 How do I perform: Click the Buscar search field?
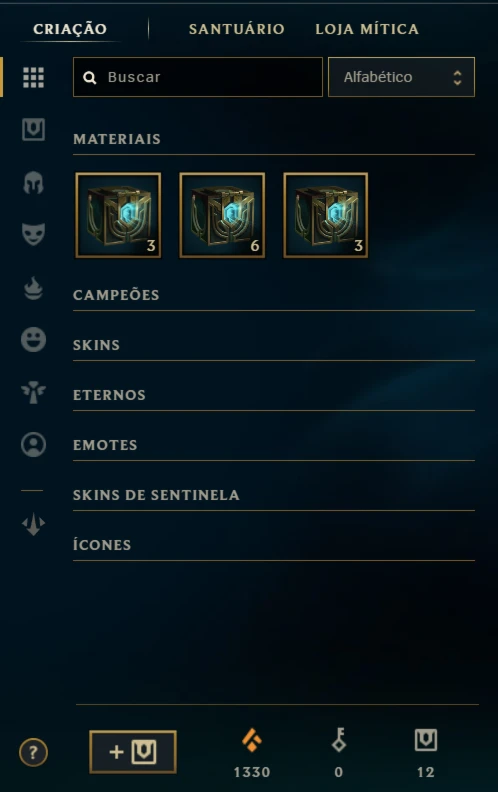[197, 77]
